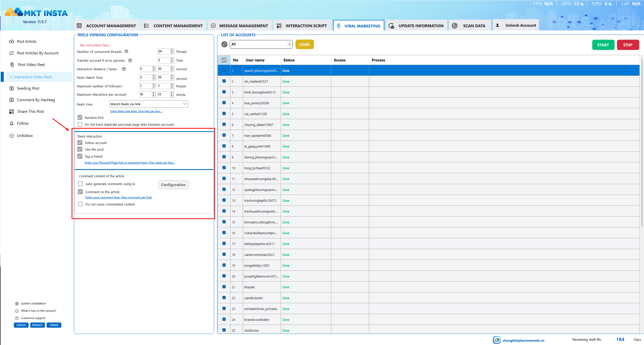Increase the concurrent threads stepper value
The height and width of the screenshot is (345, 644).
172,50
